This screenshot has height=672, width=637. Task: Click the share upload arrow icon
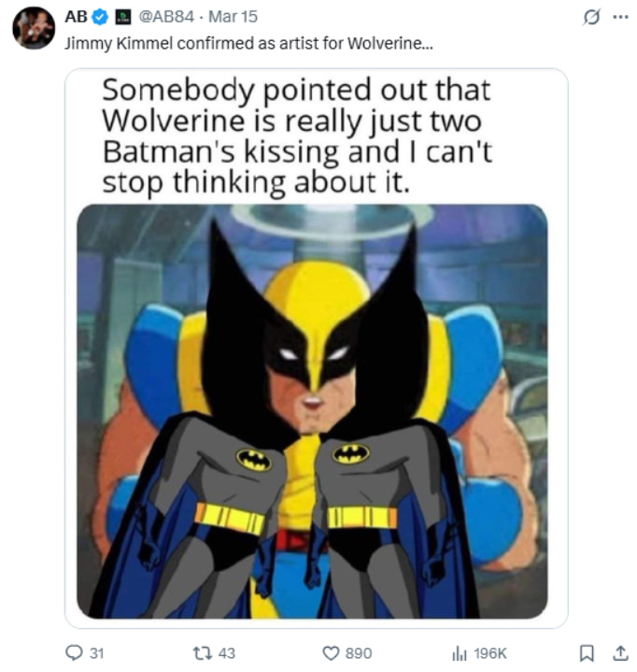pos(617,652)
